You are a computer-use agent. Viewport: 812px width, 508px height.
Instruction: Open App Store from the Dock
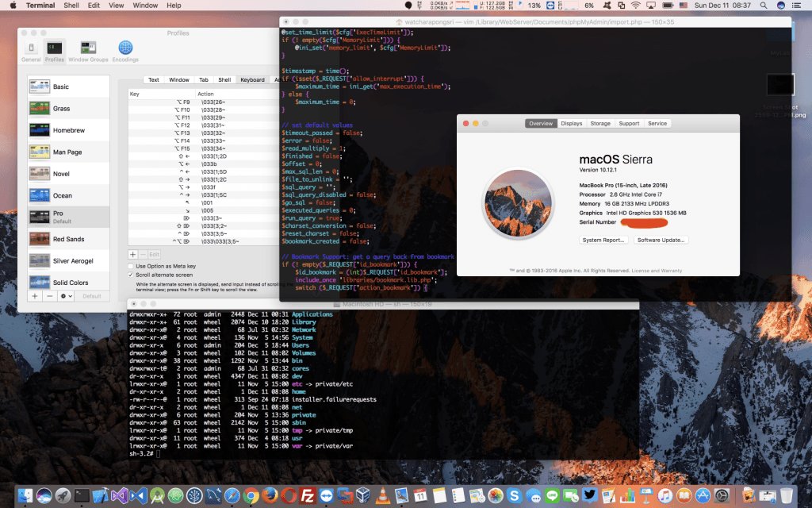coord(703,495)
